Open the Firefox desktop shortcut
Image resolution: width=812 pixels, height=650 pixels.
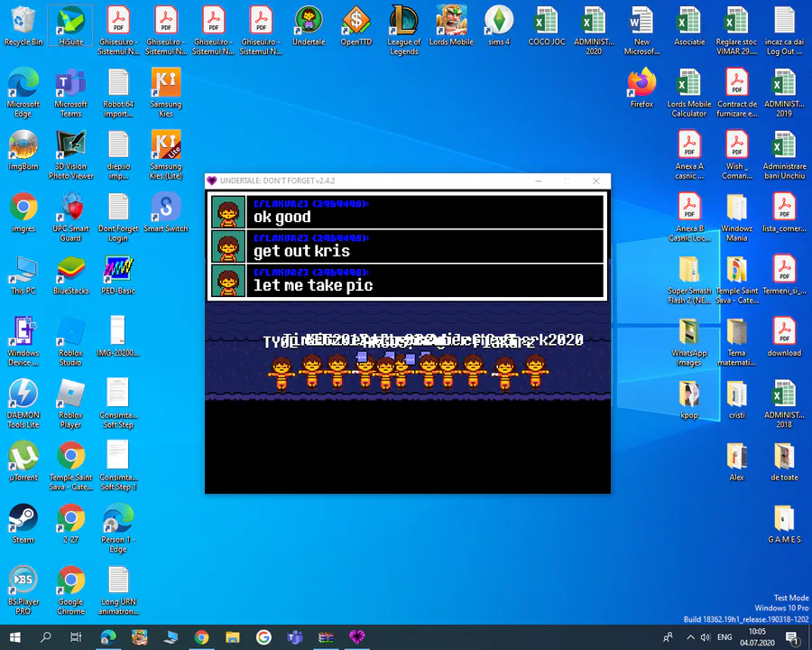click(641, 88)
